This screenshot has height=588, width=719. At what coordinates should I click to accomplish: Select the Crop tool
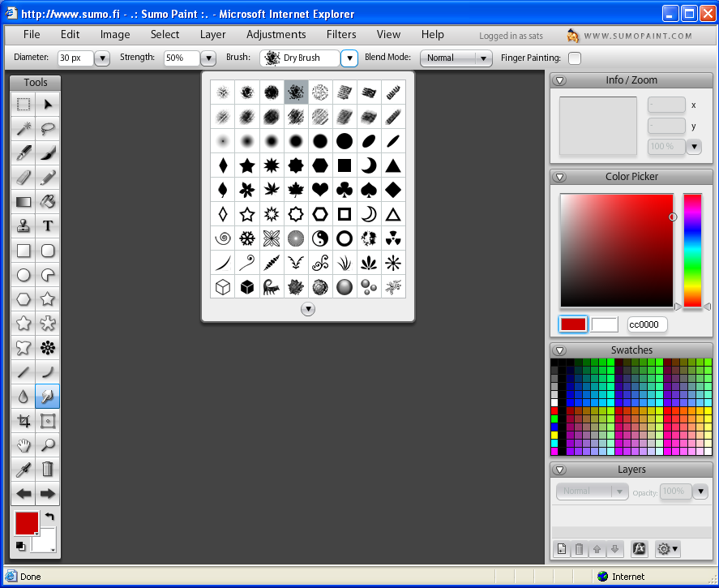24,421
